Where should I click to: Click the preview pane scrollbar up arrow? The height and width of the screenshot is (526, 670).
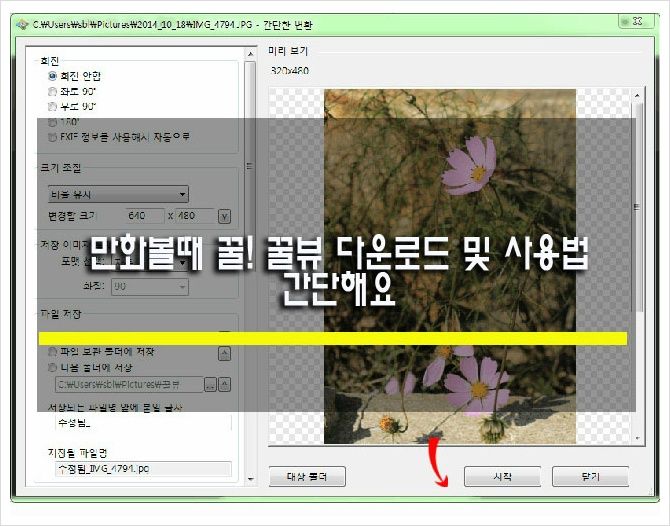637,95
